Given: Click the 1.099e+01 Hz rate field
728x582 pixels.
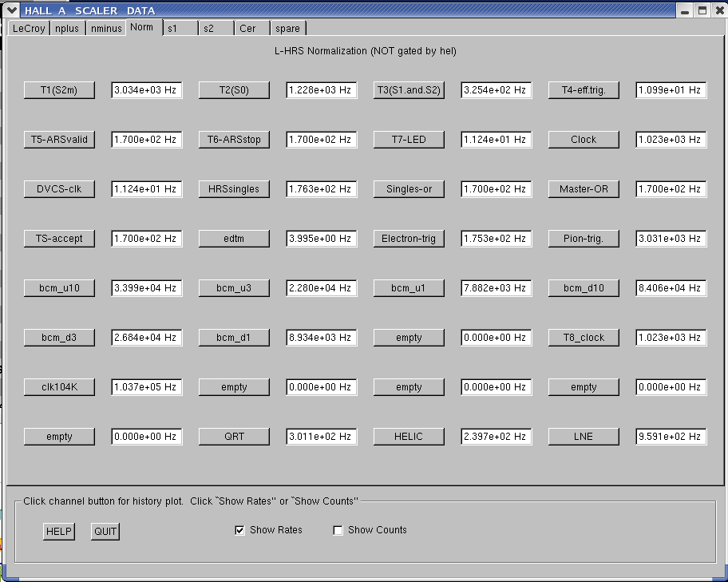Looking at the screenshot, I should coord(671,90).
